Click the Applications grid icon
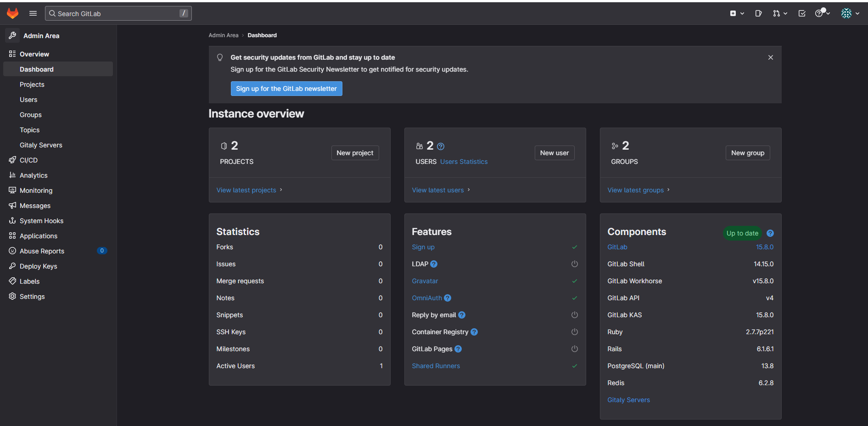 pyautogui.click(x=12, y=235)
